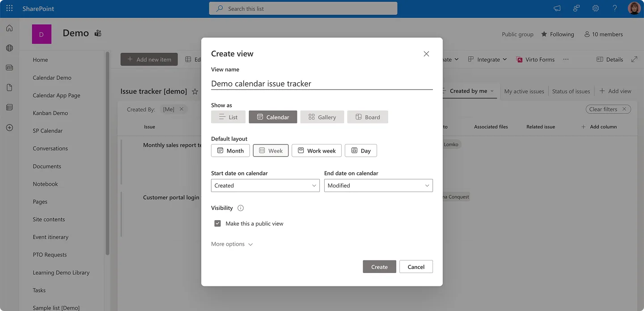The width and height of the screenshot is (644, 311).
Task: Select the Board option under Show as
Action: pos(367,117)
